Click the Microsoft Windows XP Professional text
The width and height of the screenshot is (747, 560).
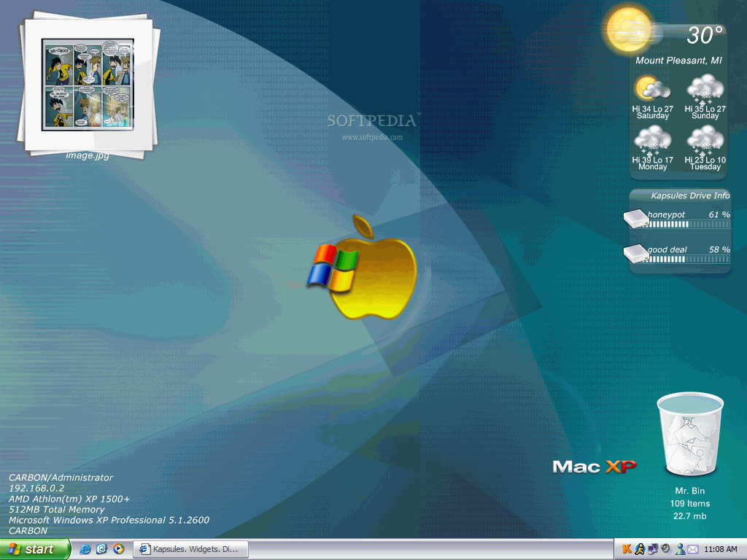coord(109,520)
